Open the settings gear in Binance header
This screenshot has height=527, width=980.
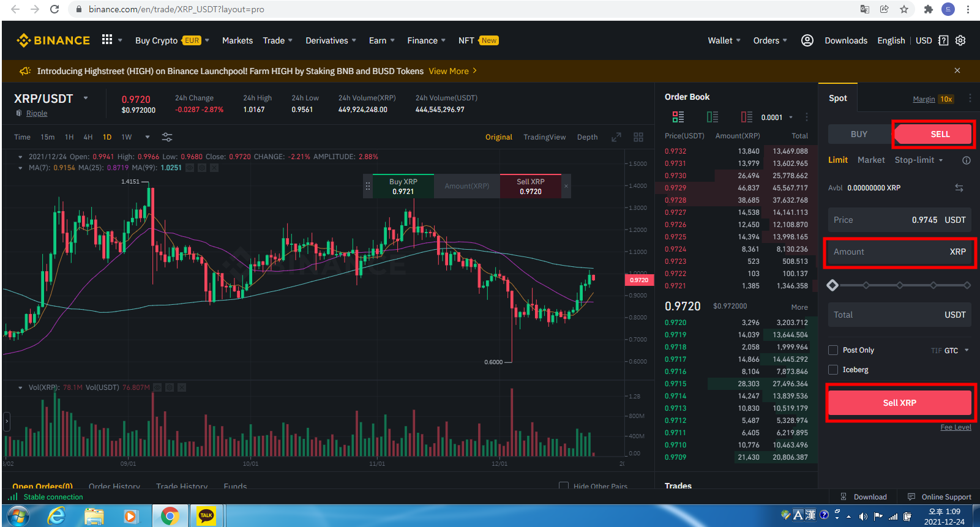[x=960, y=40]
